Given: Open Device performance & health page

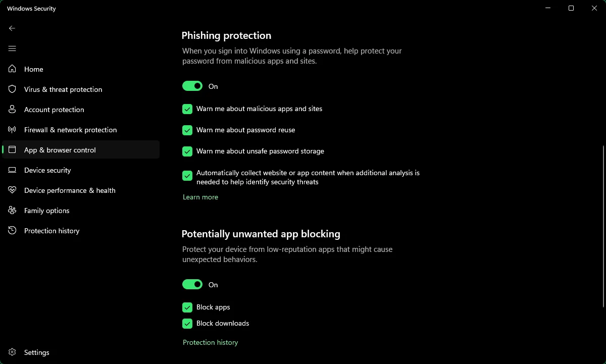Looking at the screenshot, I should coord(70,190).
